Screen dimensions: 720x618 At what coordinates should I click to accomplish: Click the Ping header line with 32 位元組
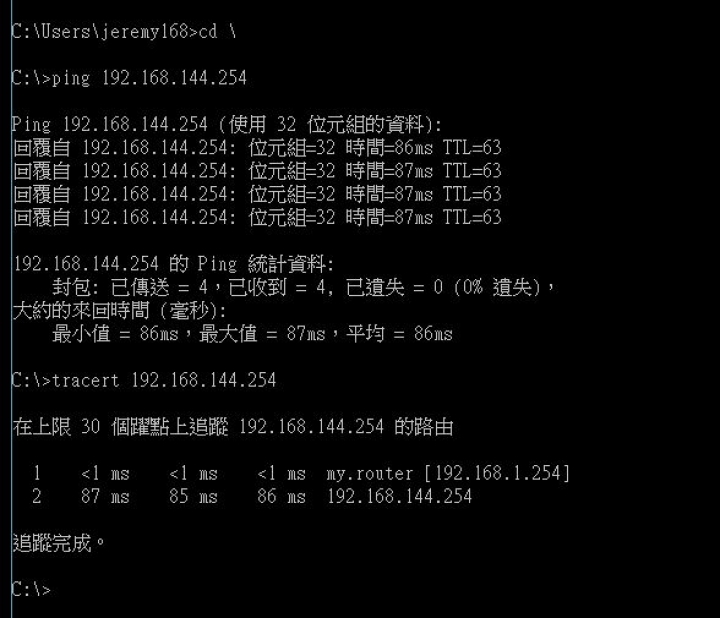tap(227, 124)
